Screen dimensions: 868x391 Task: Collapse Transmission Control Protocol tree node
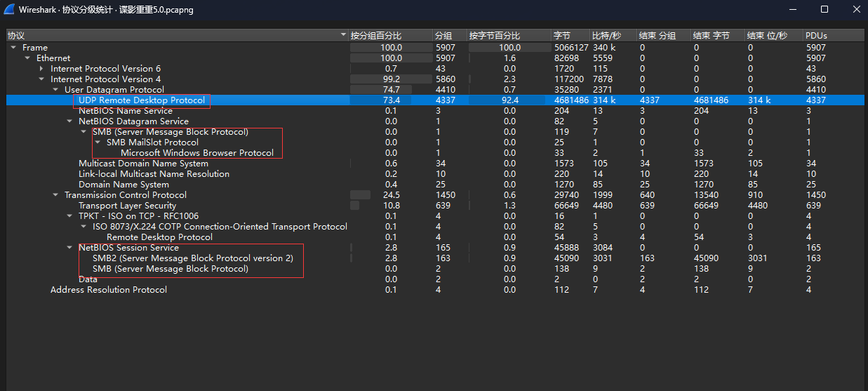55,195
